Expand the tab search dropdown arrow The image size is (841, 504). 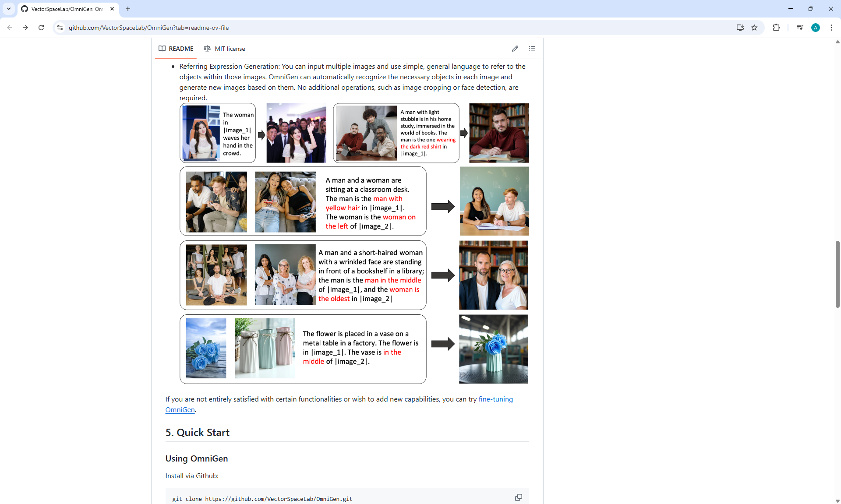coord(8,9)
